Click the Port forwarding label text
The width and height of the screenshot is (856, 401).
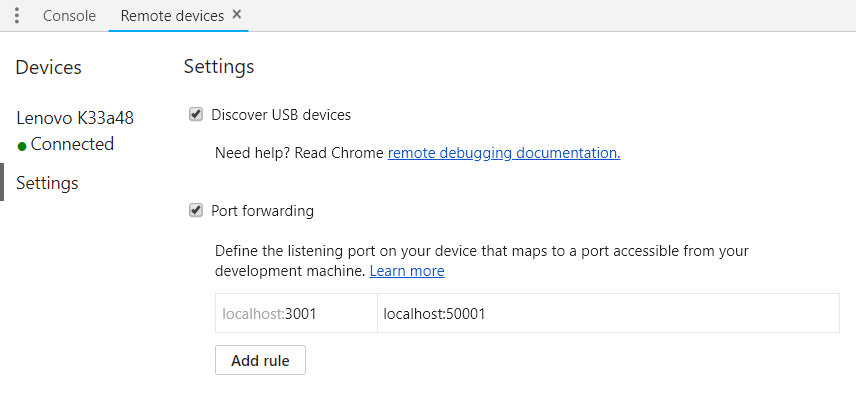[x=262, y=211]
